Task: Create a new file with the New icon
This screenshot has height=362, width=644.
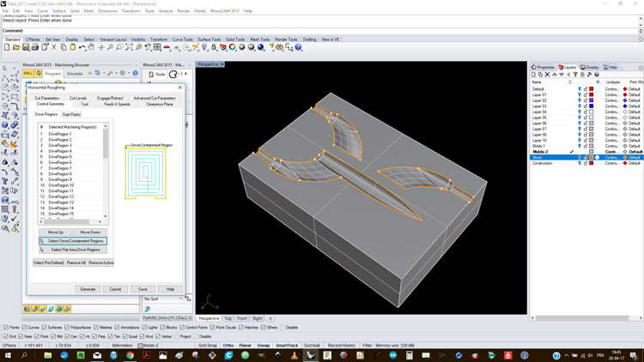Action: (x=7, y=48)
